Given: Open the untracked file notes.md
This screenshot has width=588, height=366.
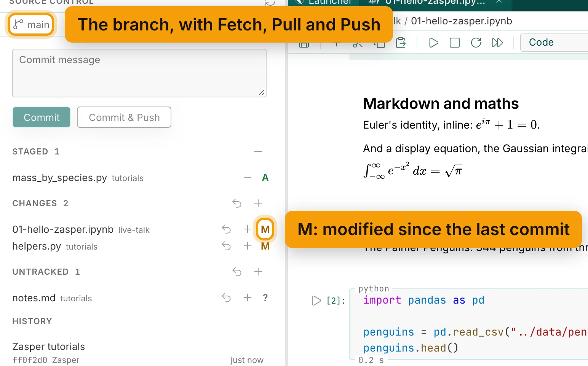Looking at the screenshot, I should (34, 298).
